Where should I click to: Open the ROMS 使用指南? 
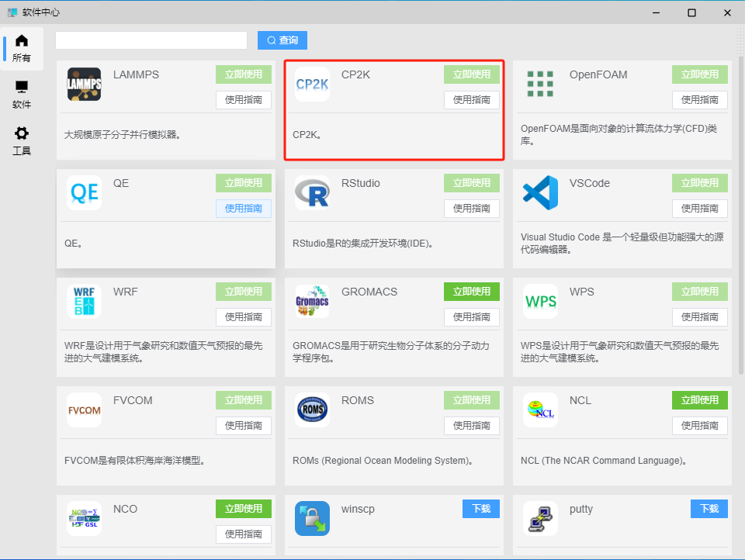(x=471, y=426)
